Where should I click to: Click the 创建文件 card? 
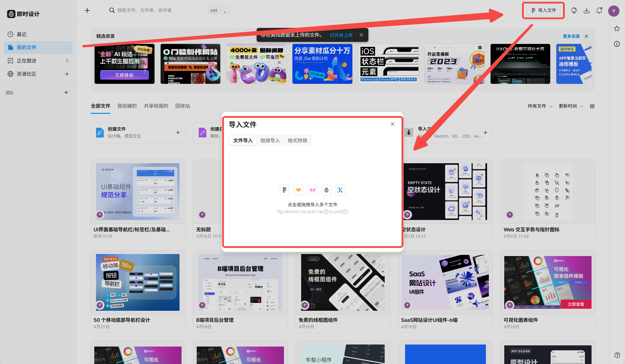click(138, 133)
